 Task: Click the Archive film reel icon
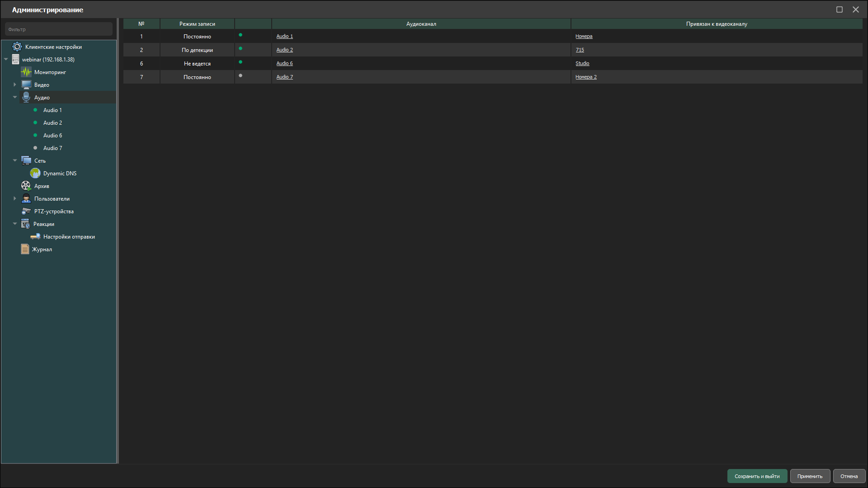coord(26,186)
